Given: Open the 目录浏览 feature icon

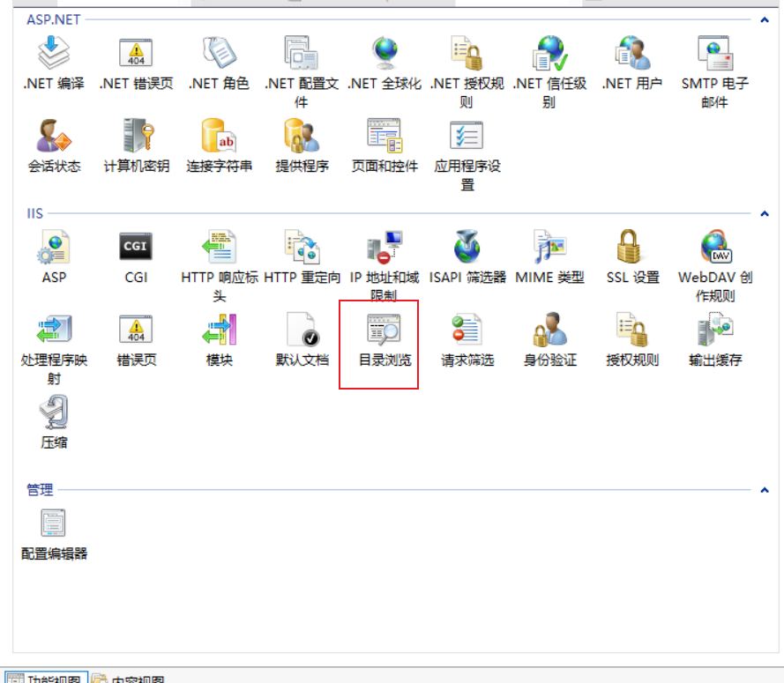Looking at the screenshot, I should pyautogui.click(x=385, y=330).
